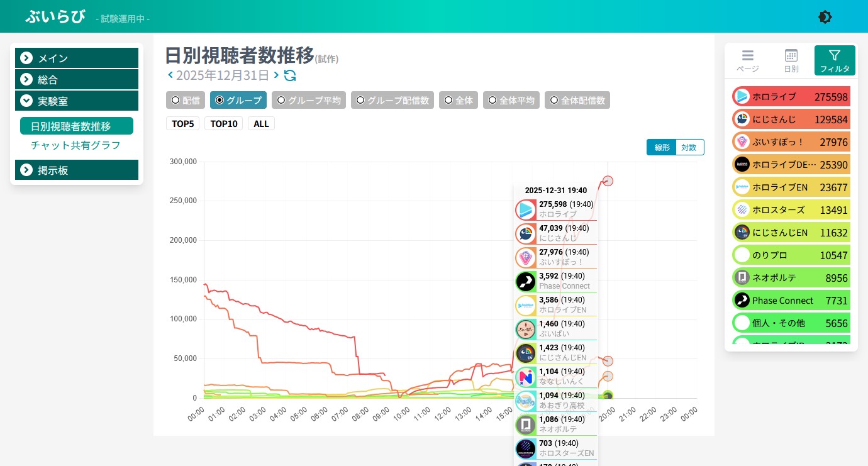
Task: Click the ホロライブ icon in filter list
Action: pos(742,97)
